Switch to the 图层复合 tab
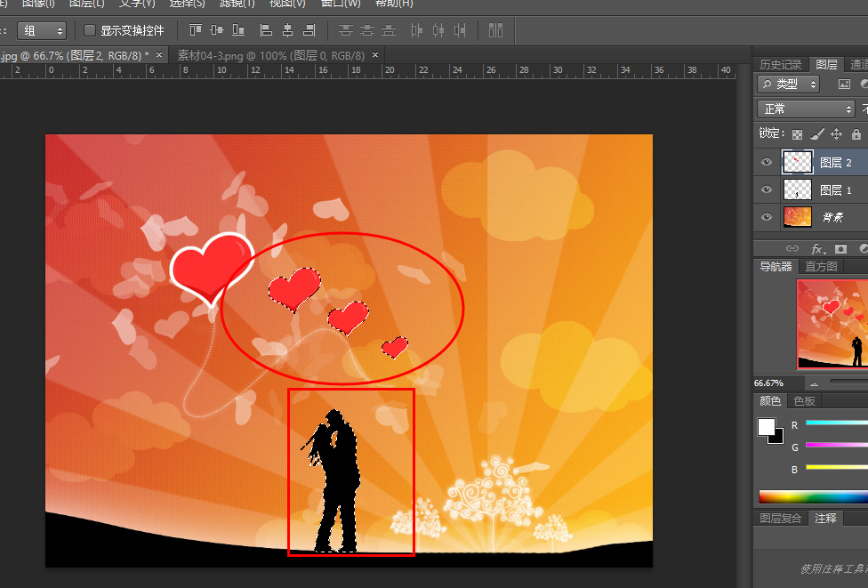The image size is (868, 588). 781,519
